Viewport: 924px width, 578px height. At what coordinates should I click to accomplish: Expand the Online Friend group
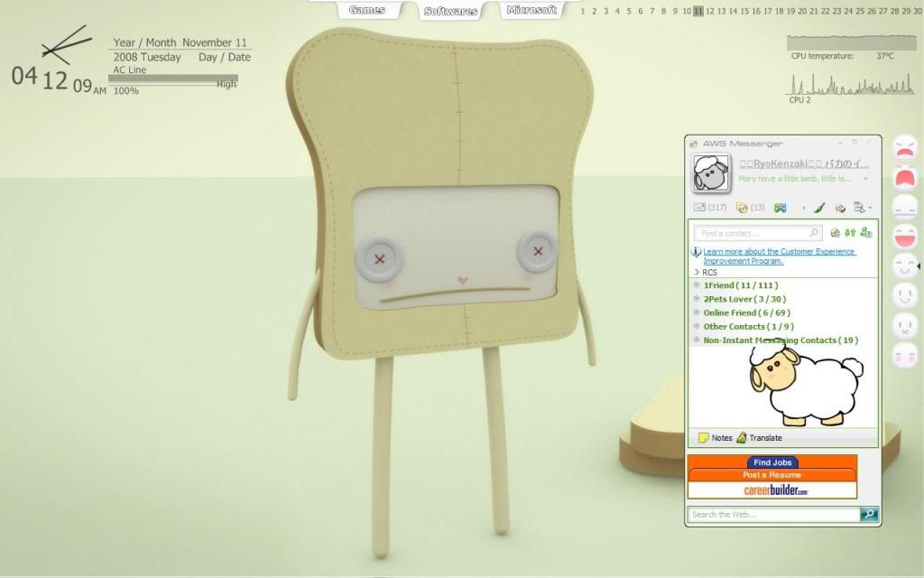697,312
